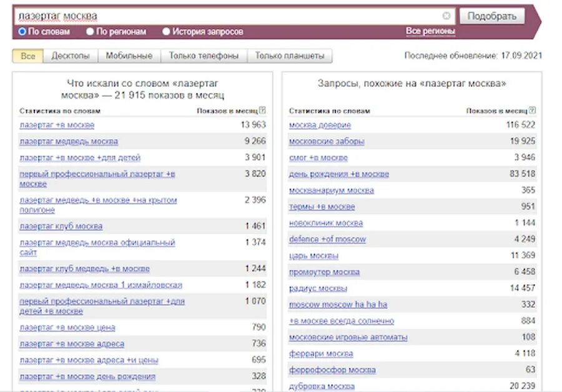
Task: Open the смог +в москве similar query
Action: [x=318, y=158]
